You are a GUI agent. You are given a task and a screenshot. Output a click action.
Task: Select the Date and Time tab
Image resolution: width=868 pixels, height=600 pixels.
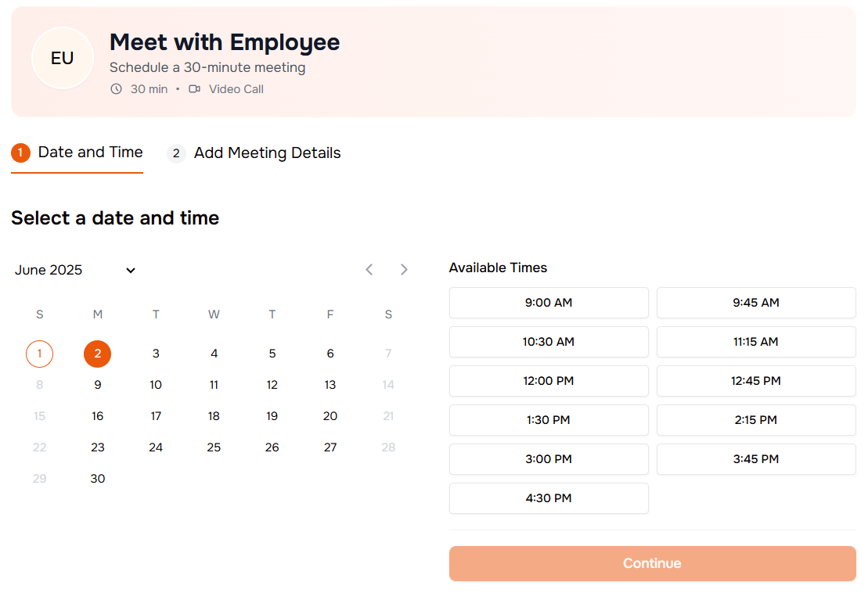(x=89, y=153)
